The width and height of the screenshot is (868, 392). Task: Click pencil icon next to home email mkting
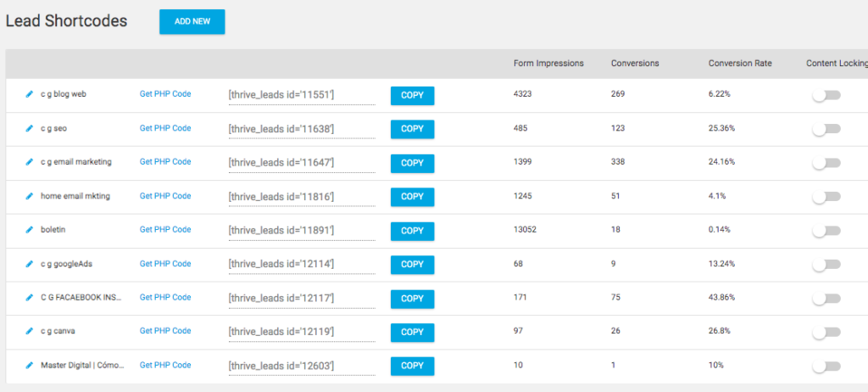click(30, 196)
